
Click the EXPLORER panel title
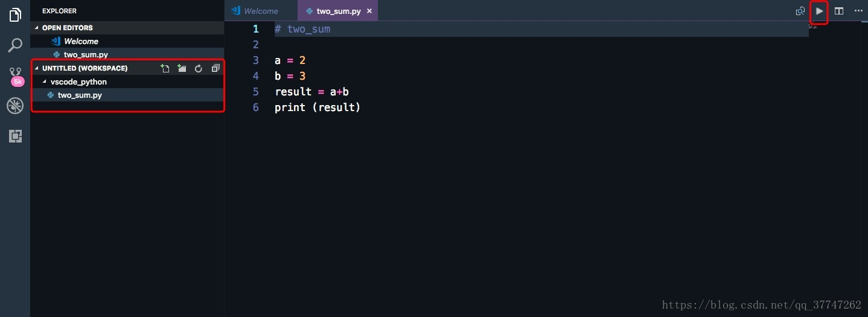(59, 11)
